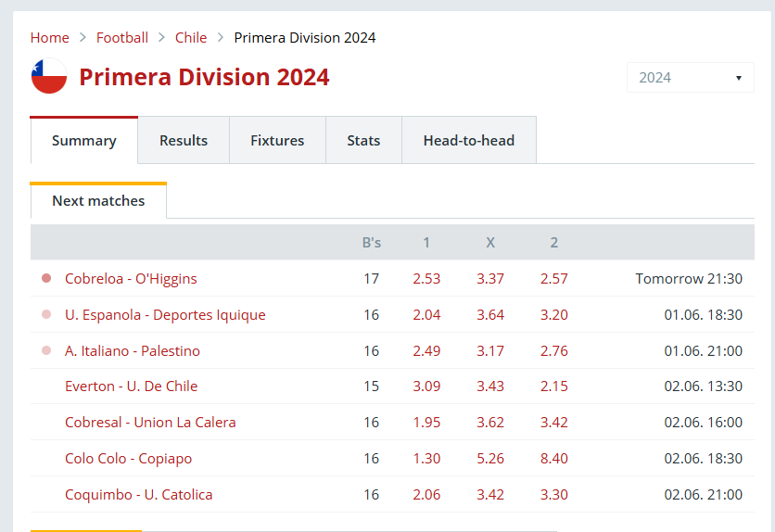Open the Head-to-head tab
The width and height of the screenshot is (775, 532).
[469, 140]
